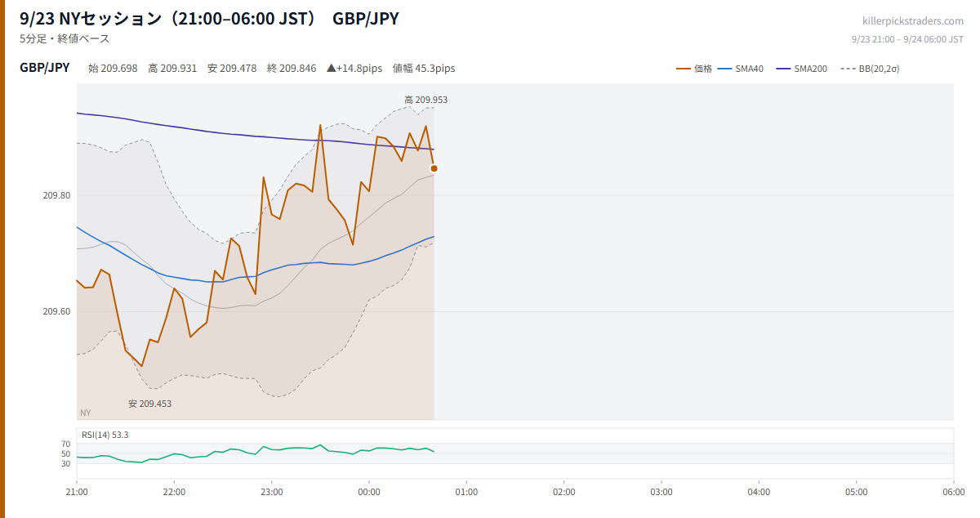The height and width of the screenshot is (518, 980).
Task: Click the 23:00 time axis label
Action: click(272, 492)
